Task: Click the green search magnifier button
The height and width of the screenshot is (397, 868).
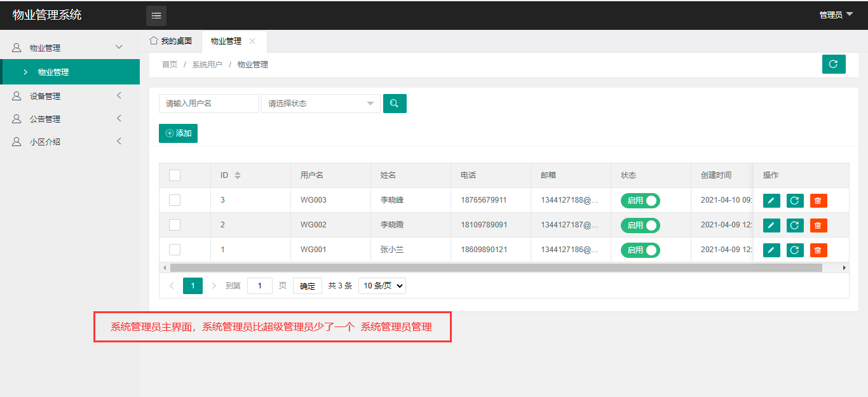Action: click(395, 104)
